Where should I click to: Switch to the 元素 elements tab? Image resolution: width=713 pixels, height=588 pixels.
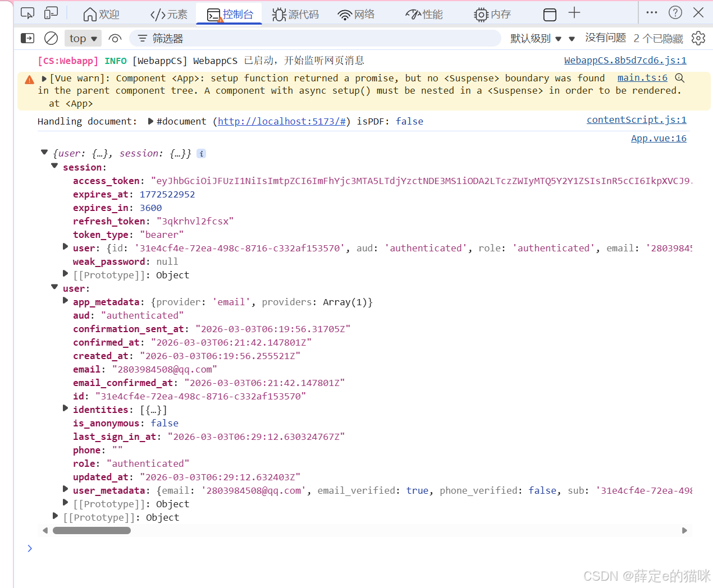169,14
